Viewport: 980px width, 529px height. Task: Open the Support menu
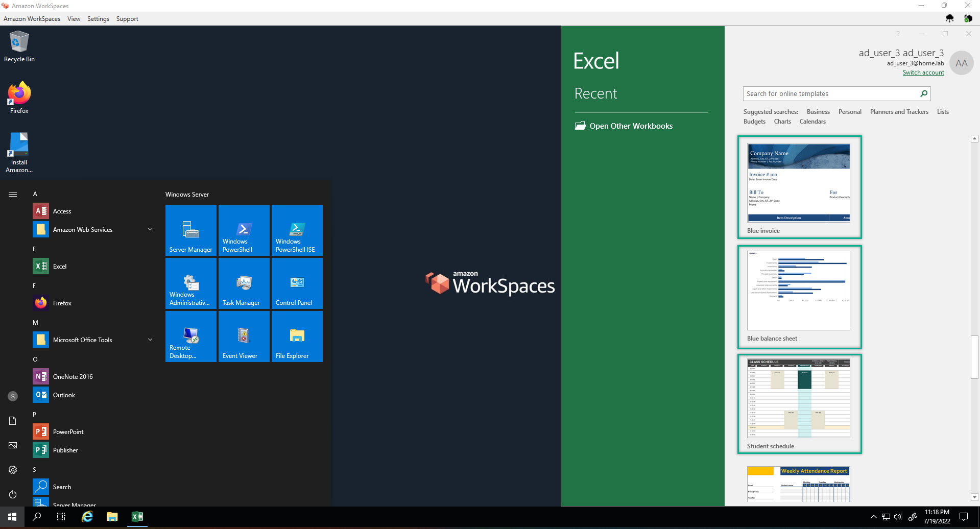click(127, 19)
